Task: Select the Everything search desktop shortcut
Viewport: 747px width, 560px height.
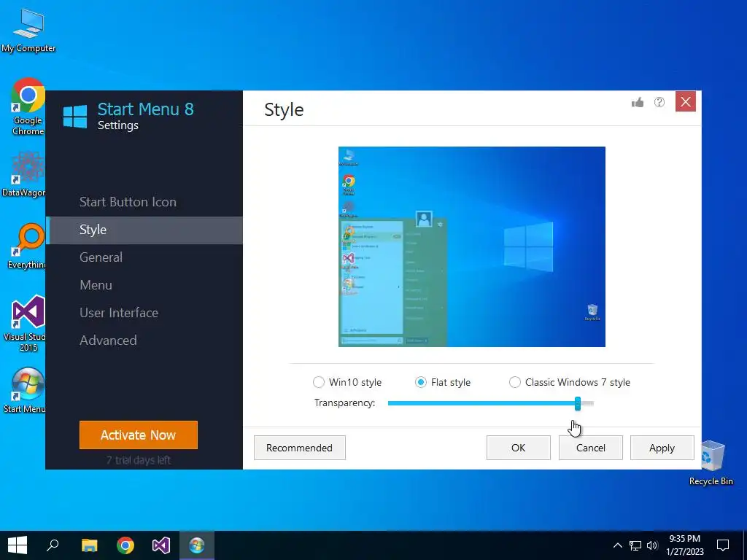Action: [27, 246]
